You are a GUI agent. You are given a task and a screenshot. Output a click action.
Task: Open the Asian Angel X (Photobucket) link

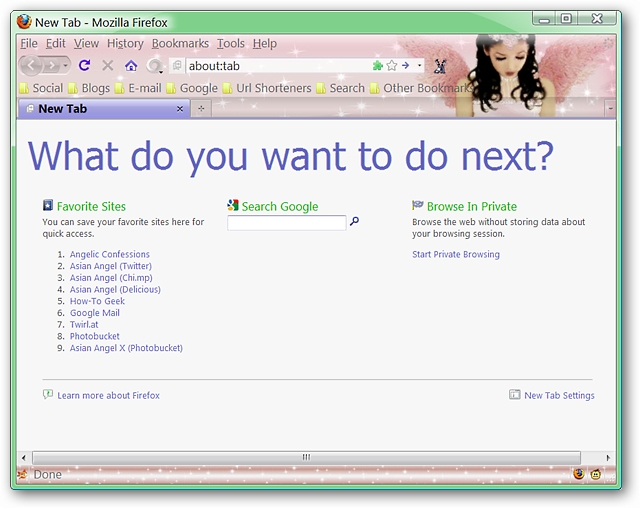[126, 348]
